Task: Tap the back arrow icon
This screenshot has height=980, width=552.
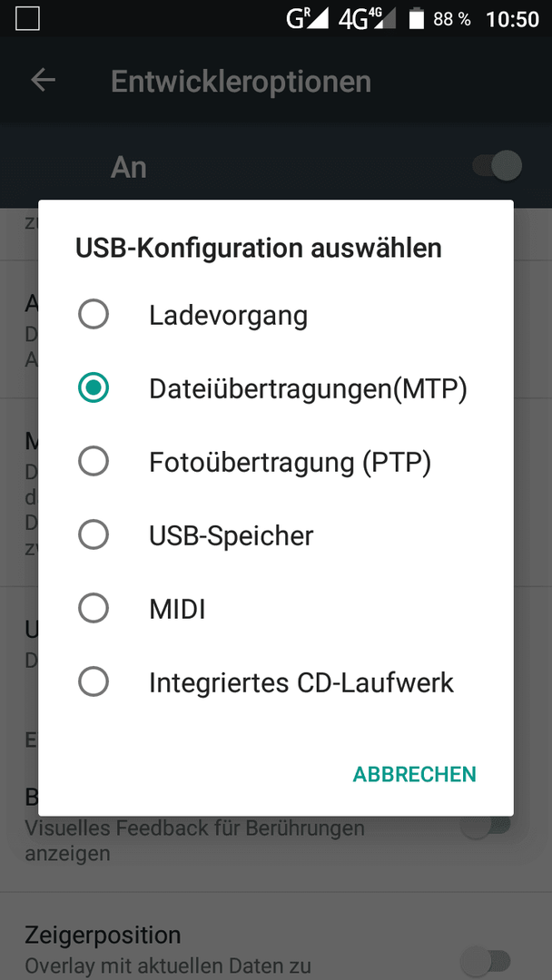Action: [44, 80]
